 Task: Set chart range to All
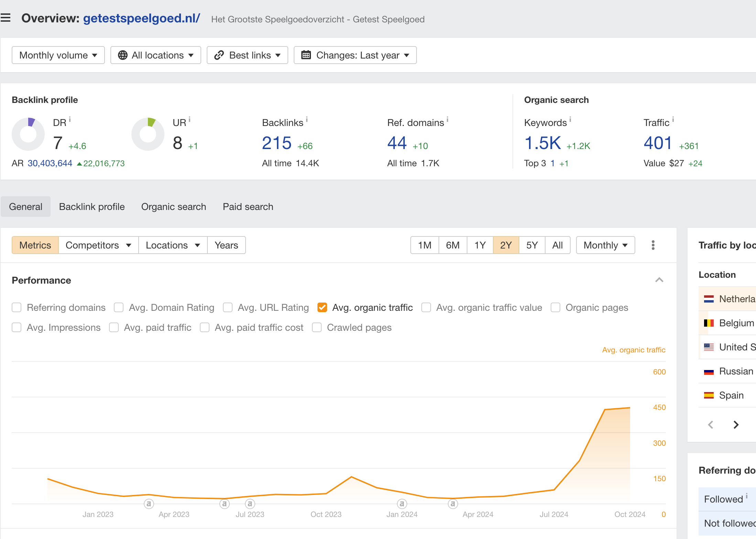coord(558,245)
